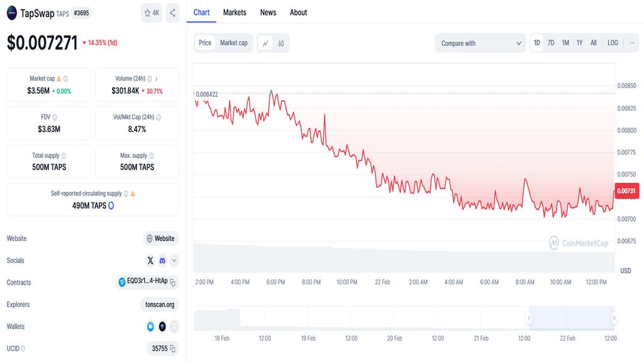Show circulating supply info icon
Viewport: 644px width, 362px height.
(126, 194)
